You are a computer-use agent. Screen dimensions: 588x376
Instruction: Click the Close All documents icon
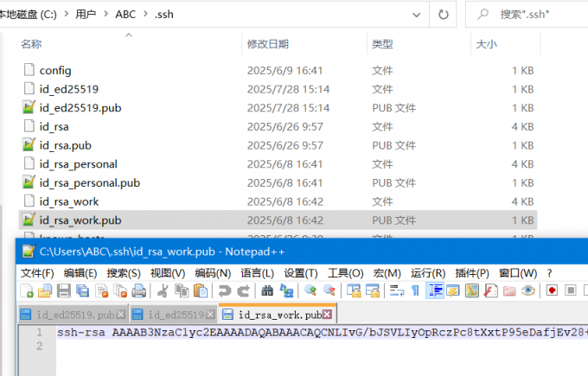click(x=120, y=291)
